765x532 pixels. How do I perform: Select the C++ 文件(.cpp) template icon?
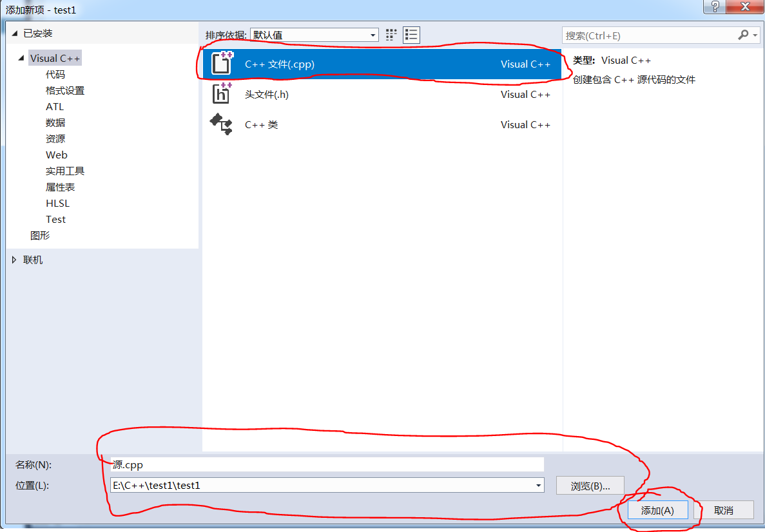222,64
